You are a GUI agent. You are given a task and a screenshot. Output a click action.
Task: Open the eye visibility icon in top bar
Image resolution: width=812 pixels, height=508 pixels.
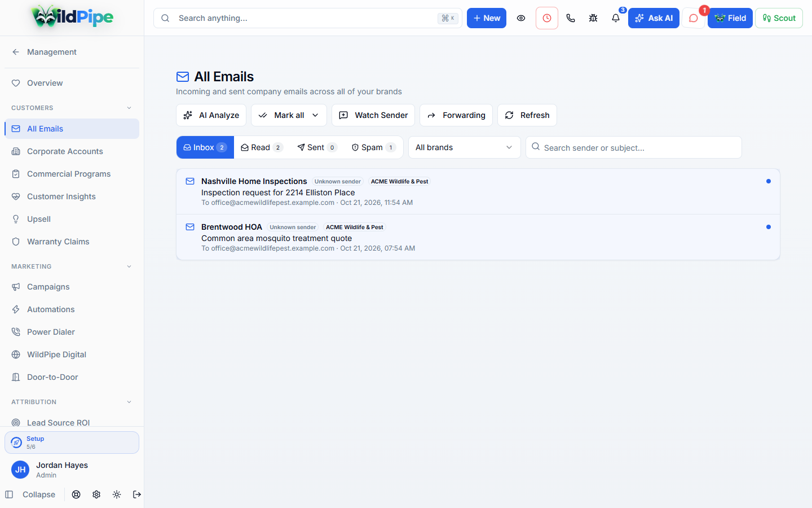[x=521, y=18]
